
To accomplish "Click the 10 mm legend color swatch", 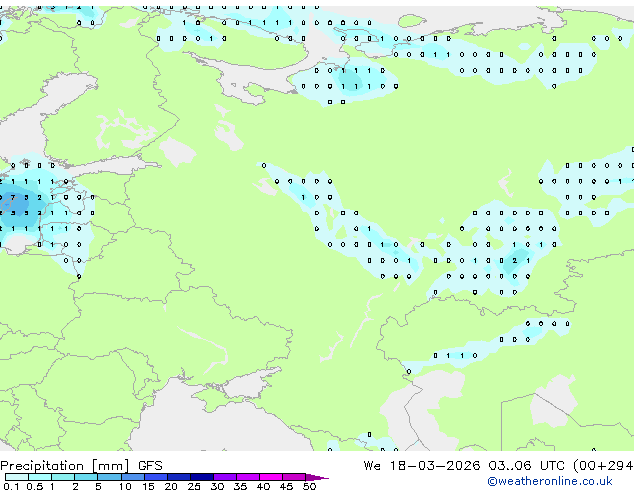I will (x=132, y=477).
